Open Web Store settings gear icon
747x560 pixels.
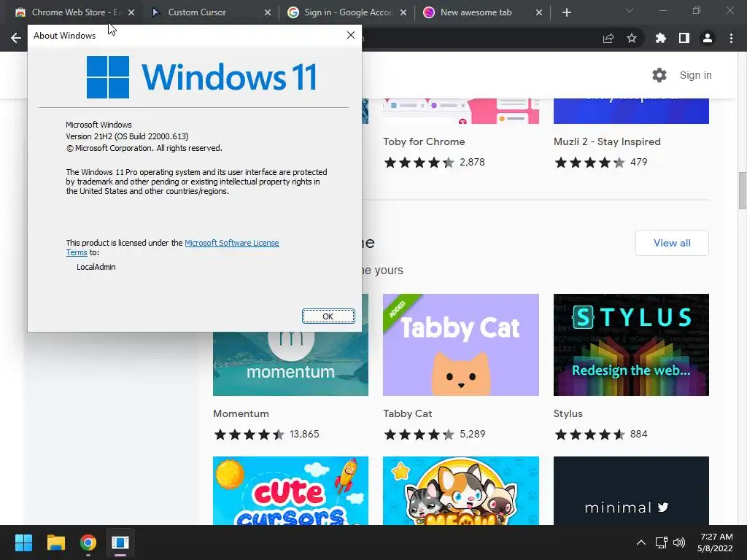(659, 75)
